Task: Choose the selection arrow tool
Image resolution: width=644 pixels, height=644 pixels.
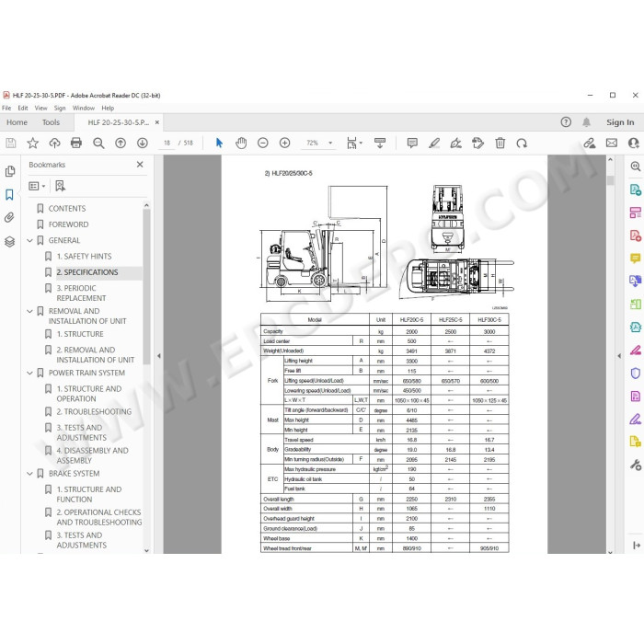Action: [219, 143]
